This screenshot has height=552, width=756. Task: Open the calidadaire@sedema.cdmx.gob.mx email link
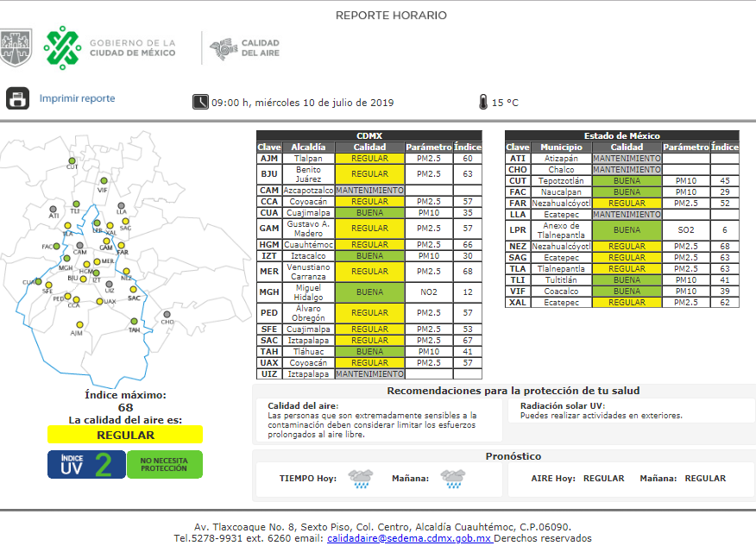(x=410, y=538)
